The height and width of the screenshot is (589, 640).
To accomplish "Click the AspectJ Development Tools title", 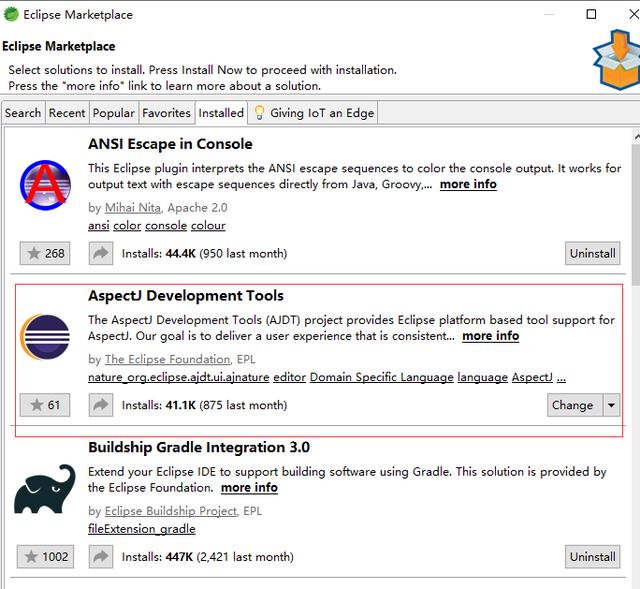I will pyautogui.click(x=186, y=296).
